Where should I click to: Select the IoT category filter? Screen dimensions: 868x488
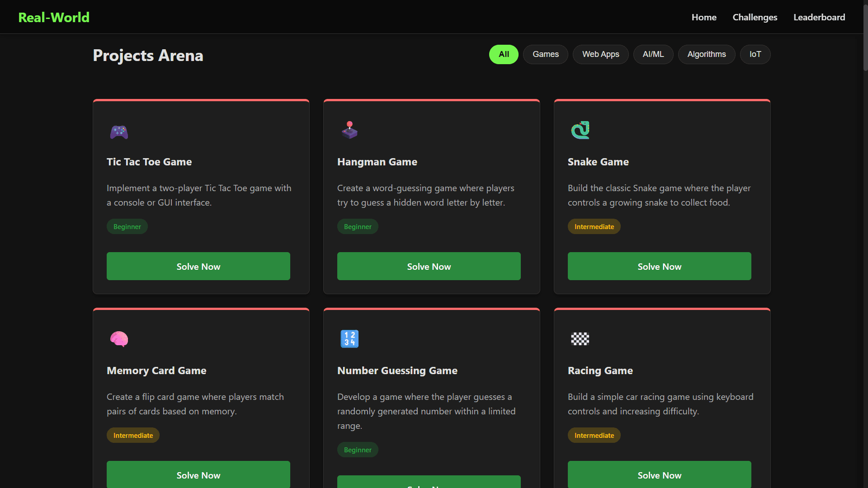755,54
